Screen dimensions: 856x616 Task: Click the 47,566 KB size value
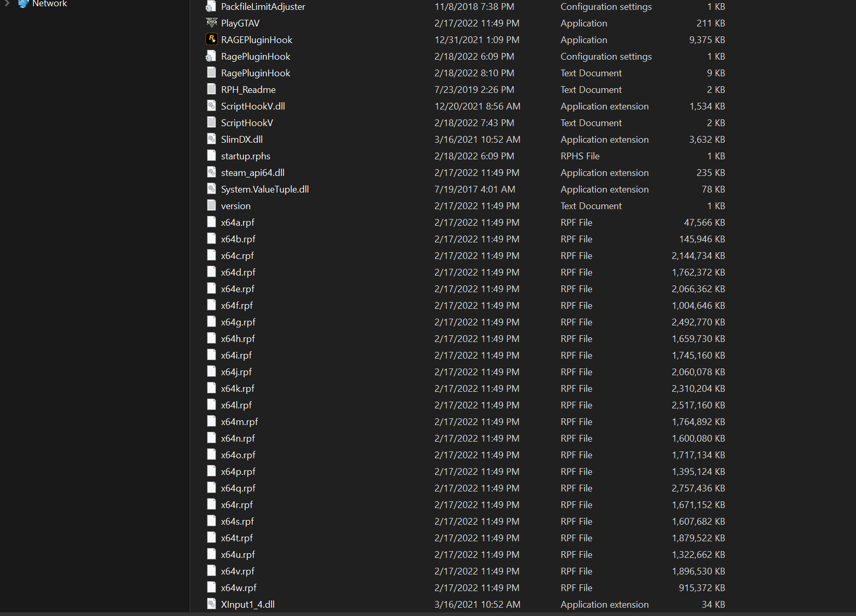pyautogui.click(x=704, y=223)
